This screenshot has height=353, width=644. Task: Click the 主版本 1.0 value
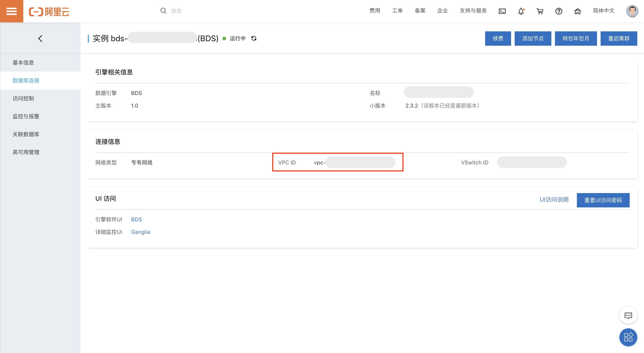pos(134,105)
